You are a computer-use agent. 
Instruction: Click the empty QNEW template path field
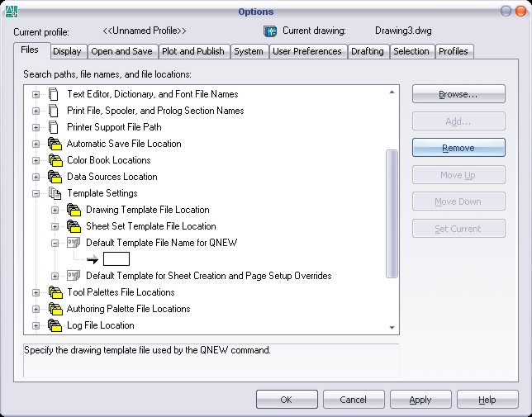click(x=116, y=259)
